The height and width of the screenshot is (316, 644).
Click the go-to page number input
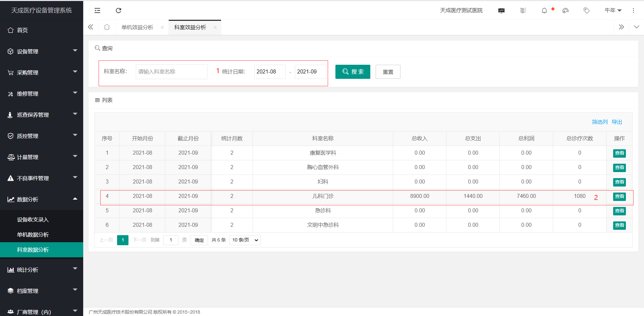point(171,240)
